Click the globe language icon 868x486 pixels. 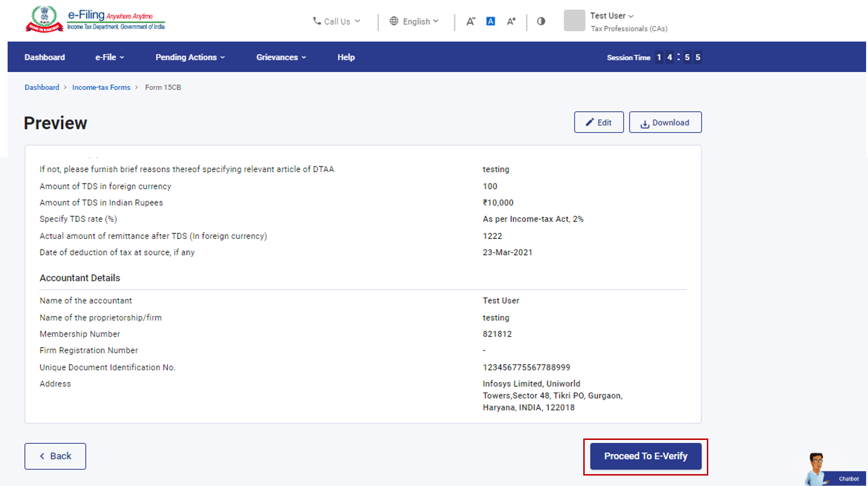click(x=394, y=21)
